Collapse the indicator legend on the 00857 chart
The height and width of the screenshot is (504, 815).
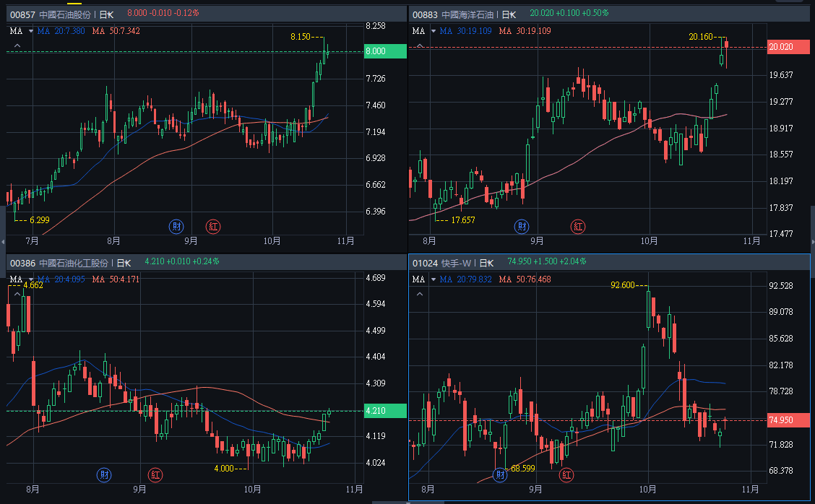[17, 46]
